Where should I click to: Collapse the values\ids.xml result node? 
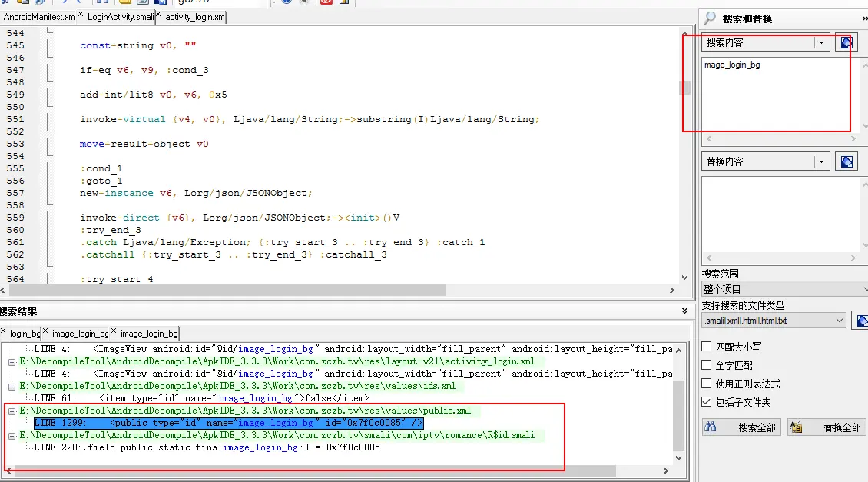12,386
